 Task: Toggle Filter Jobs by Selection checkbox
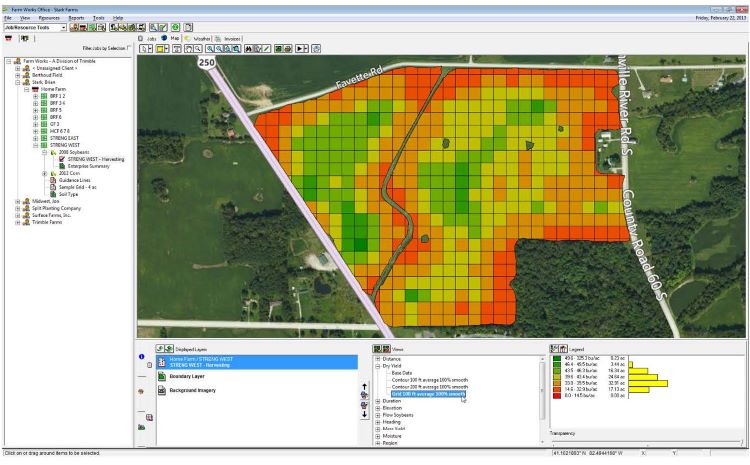click(131, 47)
